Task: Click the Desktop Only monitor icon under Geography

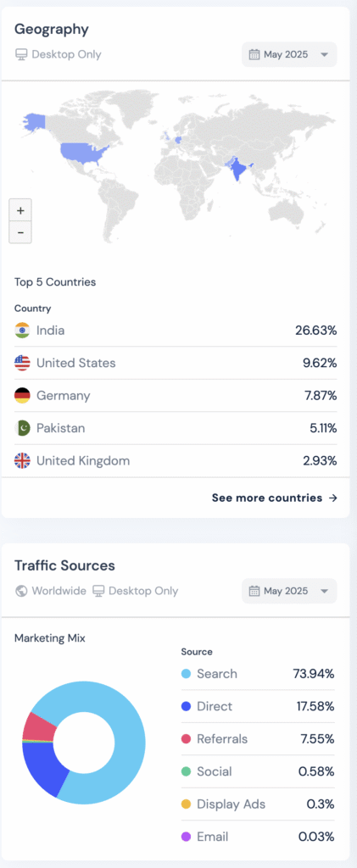Action: [x=21, y=55]
